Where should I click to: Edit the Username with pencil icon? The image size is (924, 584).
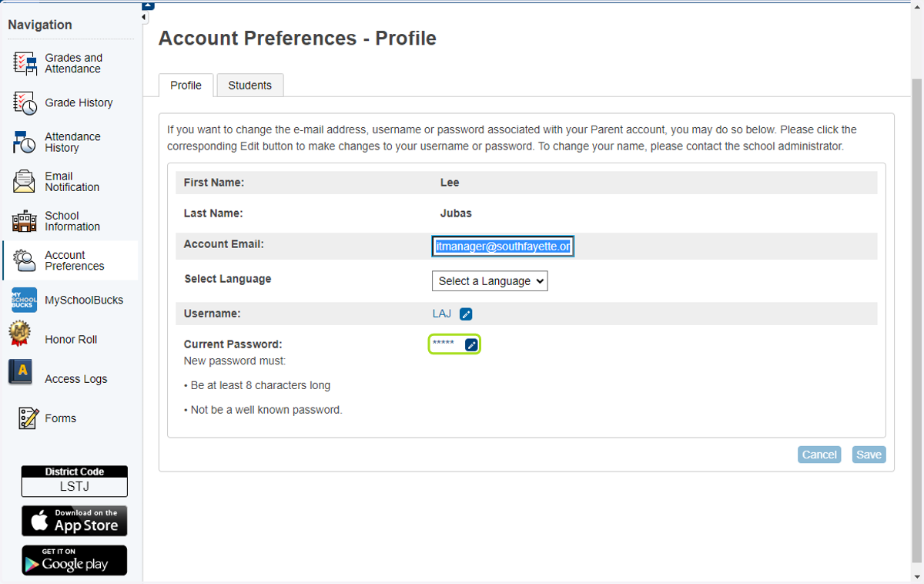tap(466, 314)
